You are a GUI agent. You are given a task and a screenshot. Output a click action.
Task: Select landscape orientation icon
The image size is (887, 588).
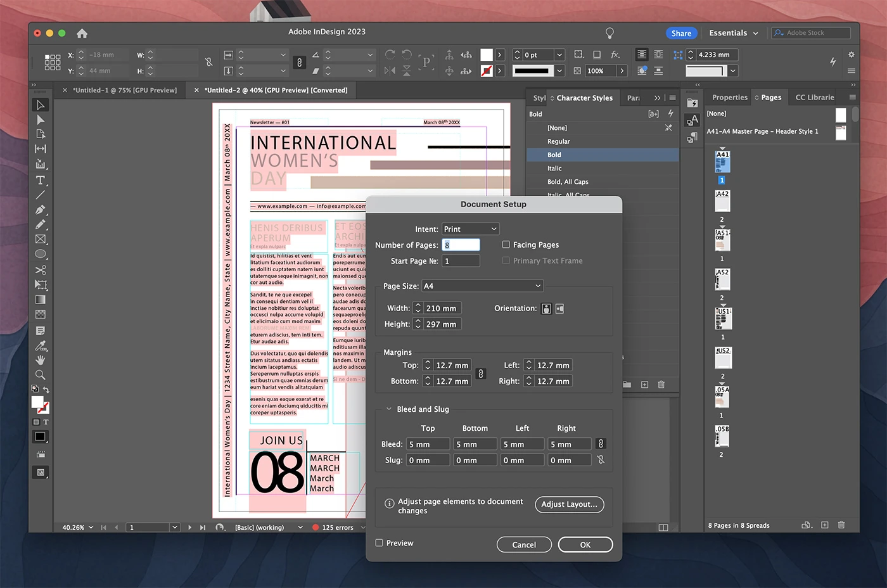point(559,309)
